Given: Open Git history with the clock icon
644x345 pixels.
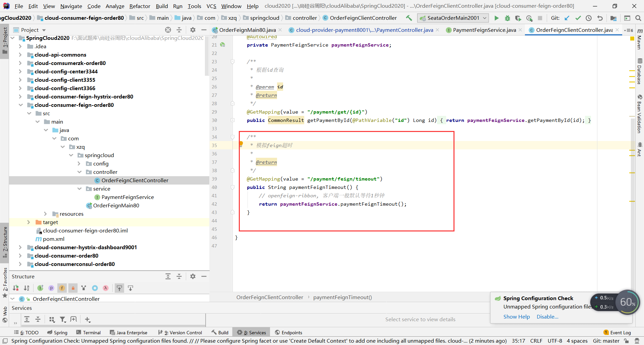Looking at the screenshot, I should point(589,18).
